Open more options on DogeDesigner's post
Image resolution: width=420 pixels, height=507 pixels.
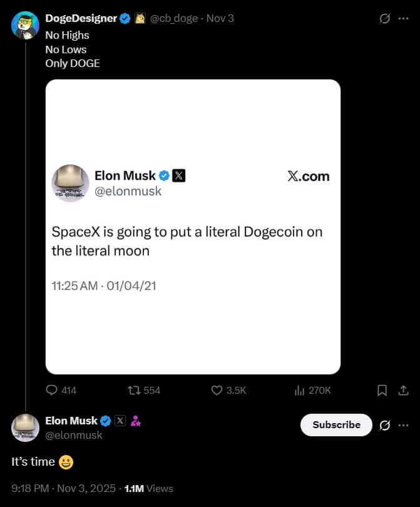point(404,18)
